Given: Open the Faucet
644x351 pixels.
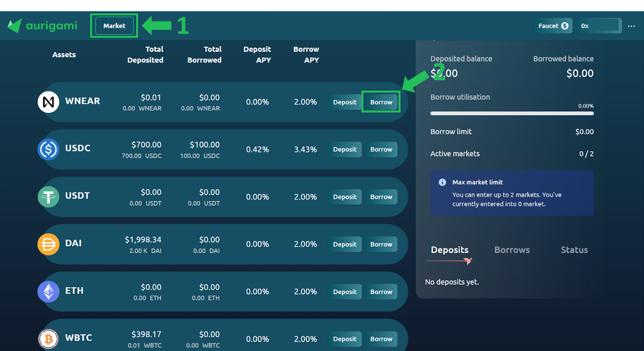Looking at the screenshot, I should coord(553,26).
